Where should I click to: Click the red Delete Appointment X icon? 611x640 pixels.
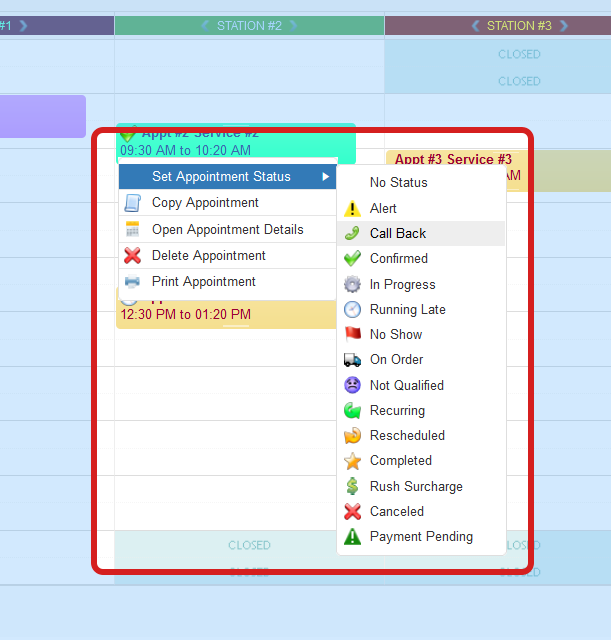(x=132, y=256)
